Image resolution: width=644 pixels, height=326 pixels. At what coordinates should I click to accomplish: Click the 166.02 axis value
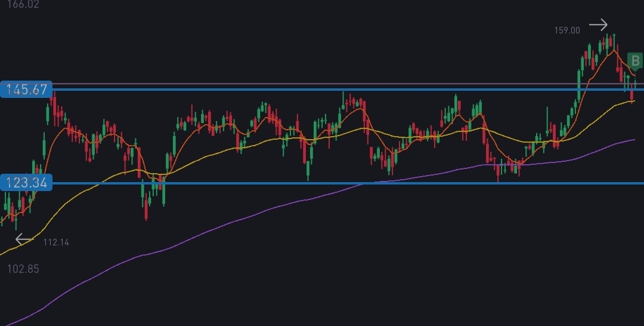[x=23, y=5]
